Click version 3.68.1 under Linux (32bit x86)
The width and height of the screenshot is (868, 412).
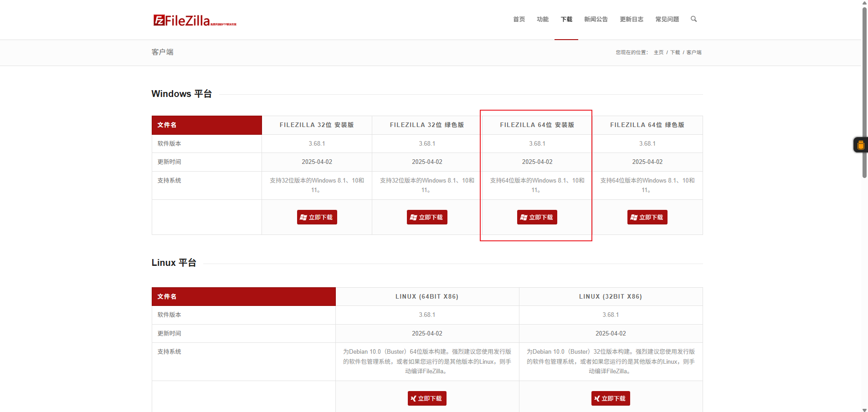[x=611, y=315]
